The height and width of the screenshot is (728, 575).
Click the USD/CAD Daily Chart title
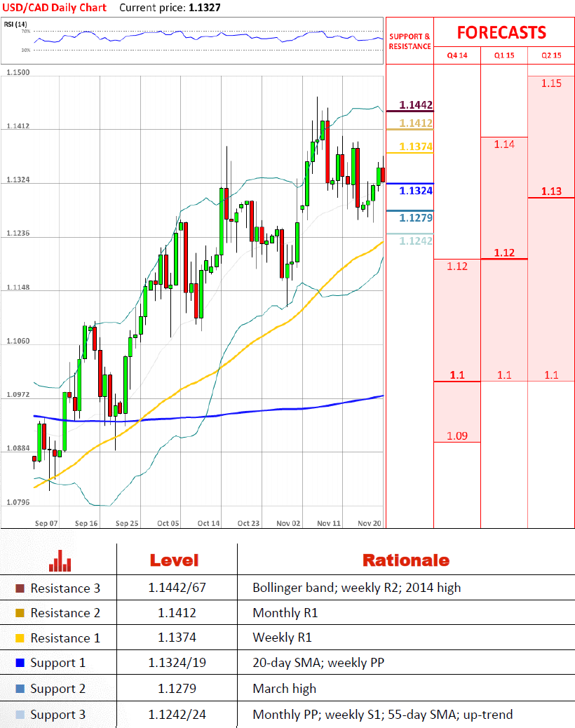(x=54, y=8)
